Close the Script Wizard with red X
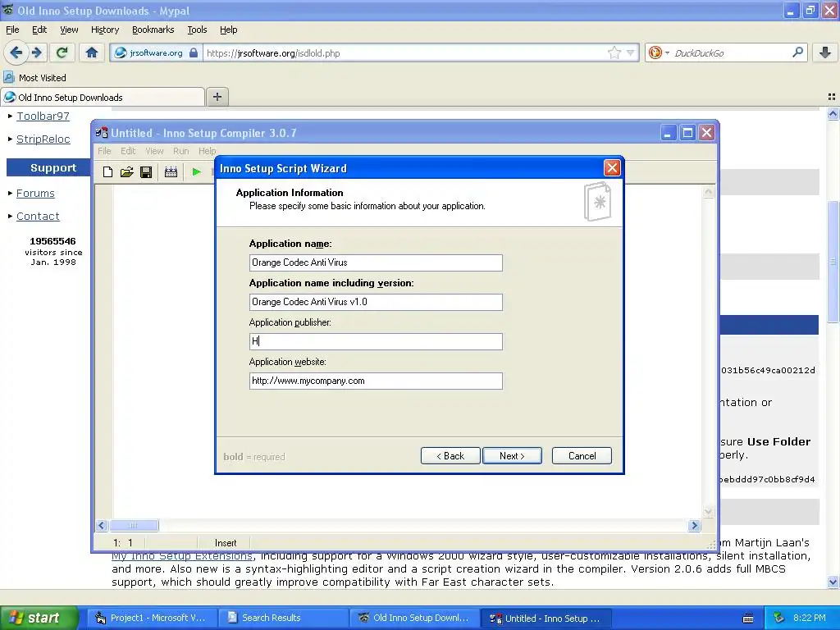 click(612, 167)
